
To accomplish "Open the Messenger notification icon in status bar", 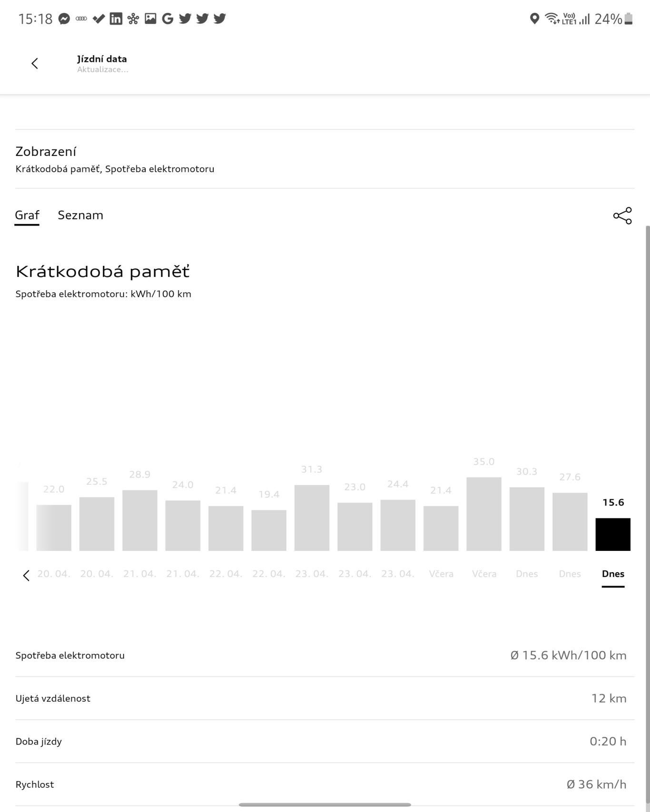I will 64,19.
